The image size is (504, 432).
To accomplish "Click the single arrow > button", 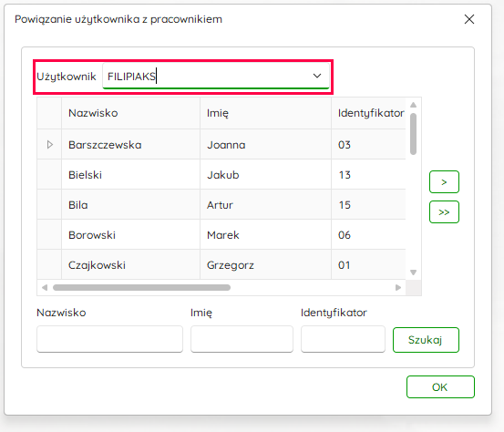I will (444, 182).
